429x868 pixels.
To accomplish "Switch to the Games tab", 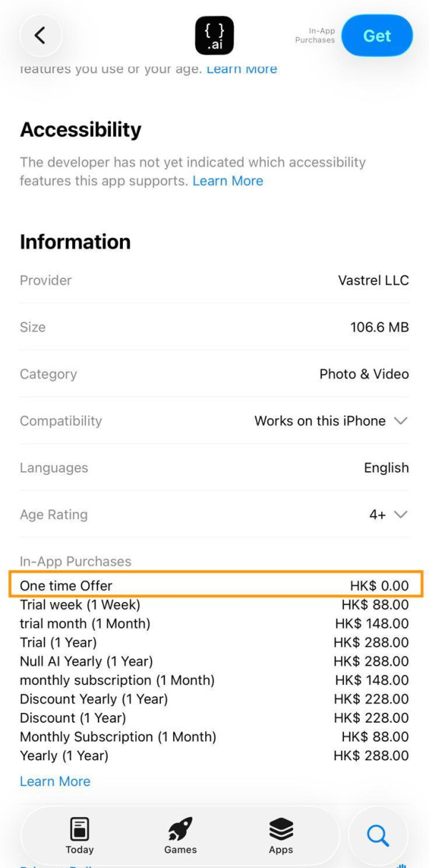I will point(179,837).
